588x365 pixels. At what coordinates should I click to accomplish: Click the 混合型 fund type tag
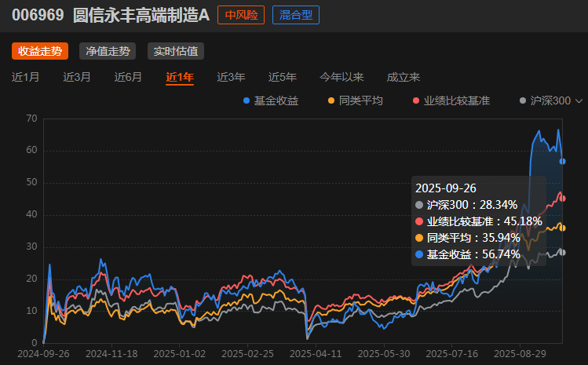[x=296, y=15]
